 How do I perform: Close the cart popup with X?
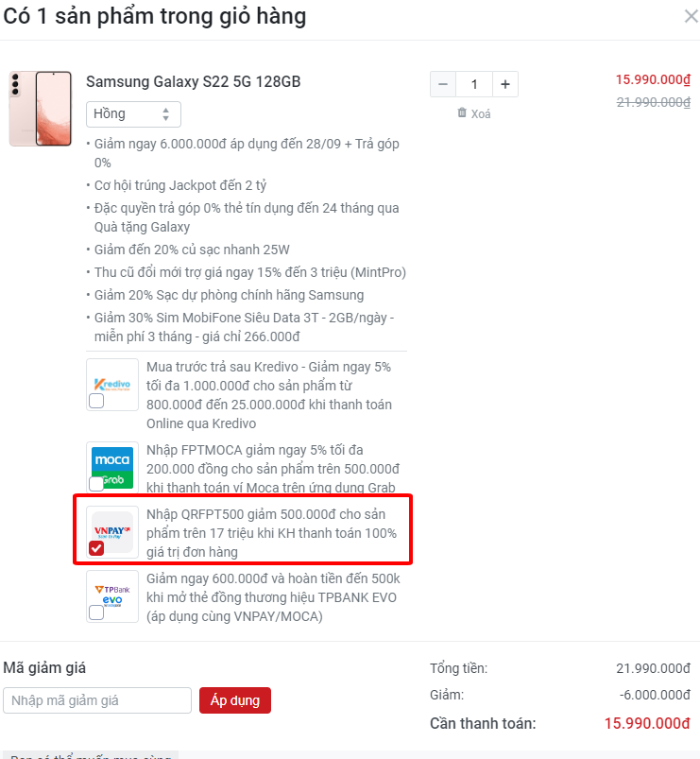tap(691, 16)
